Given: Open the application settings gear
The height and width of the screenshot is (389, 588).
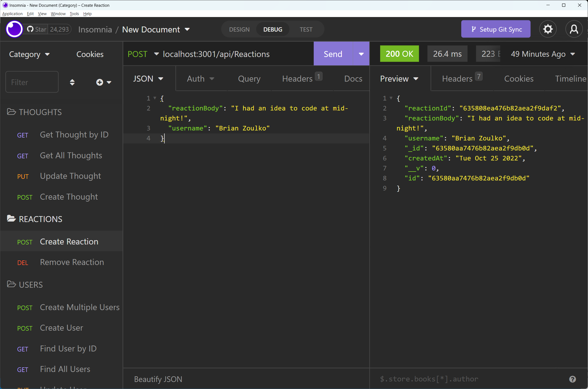Looking at the screenshot, I should point(548,29).
